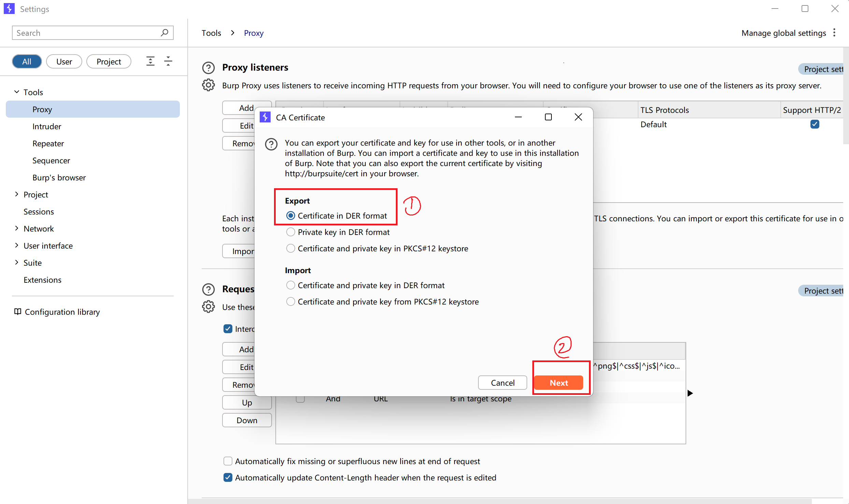
Task: Expand the User interface node
Action: pos(16,246)
